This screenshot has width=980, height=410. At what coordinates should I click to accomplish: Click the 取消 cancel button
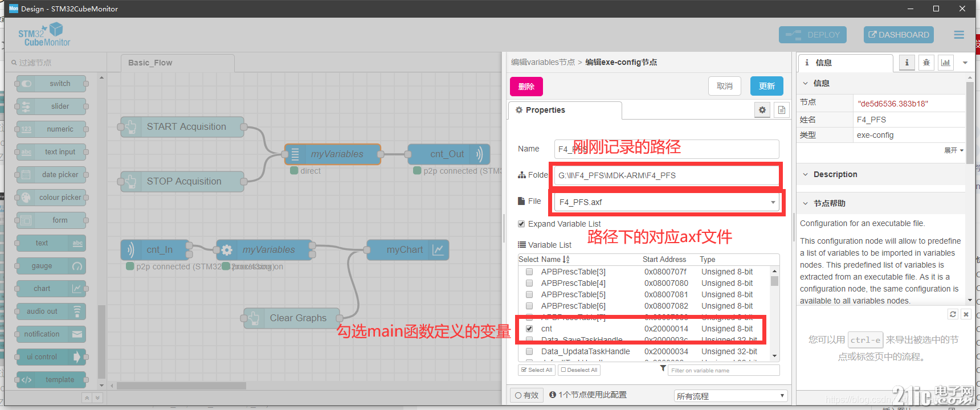(x=725, y=87)
